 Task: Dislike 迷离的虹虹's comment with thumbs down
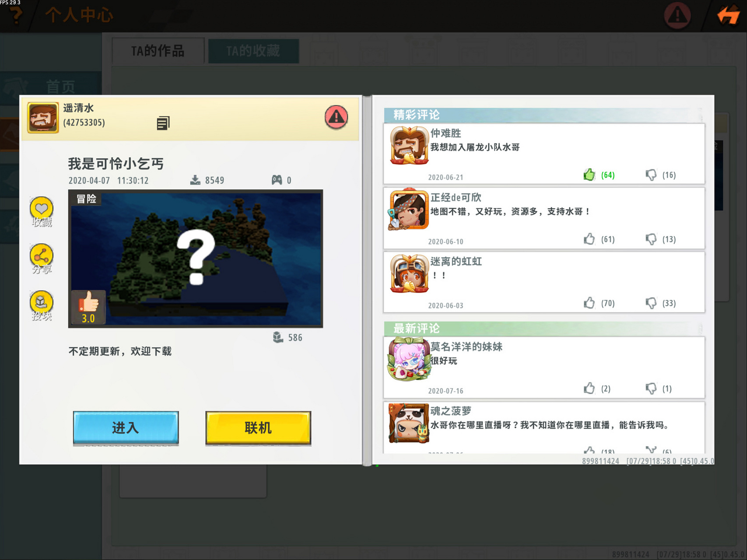tap(651, 303)
